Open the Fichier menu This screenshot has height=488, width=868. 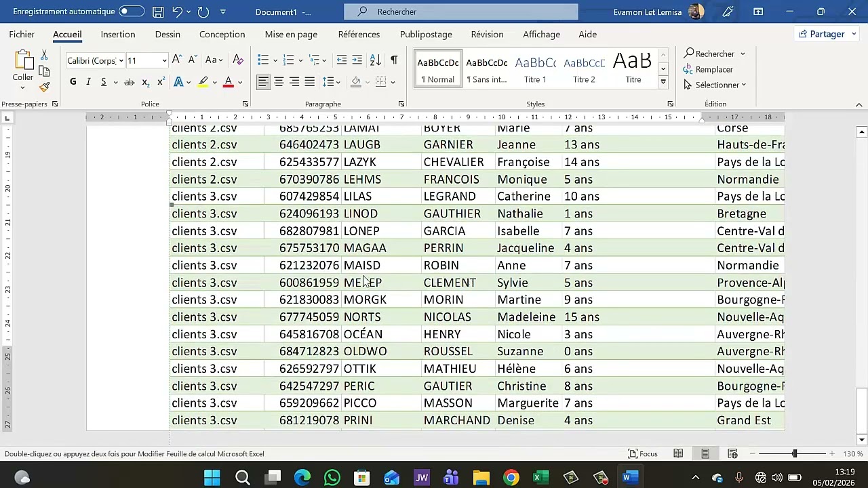coord(22,35)
